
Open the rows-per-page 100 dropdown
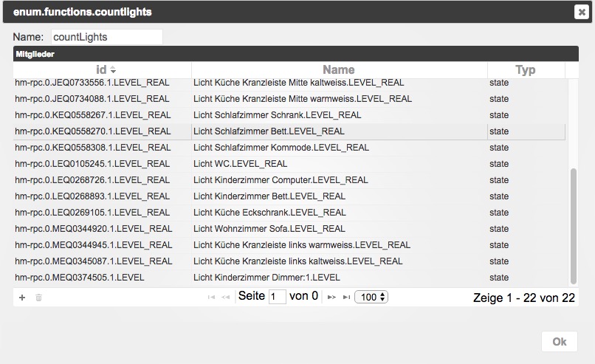[x=371, y=297]
